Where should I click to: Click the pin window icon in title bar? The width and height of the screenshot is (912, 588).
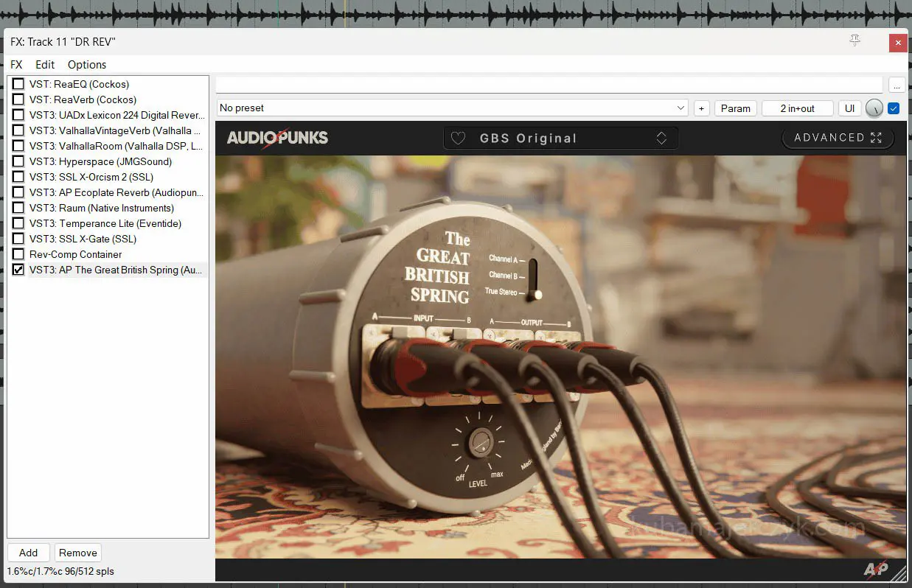pyautogui.click(x=854, y=41)
